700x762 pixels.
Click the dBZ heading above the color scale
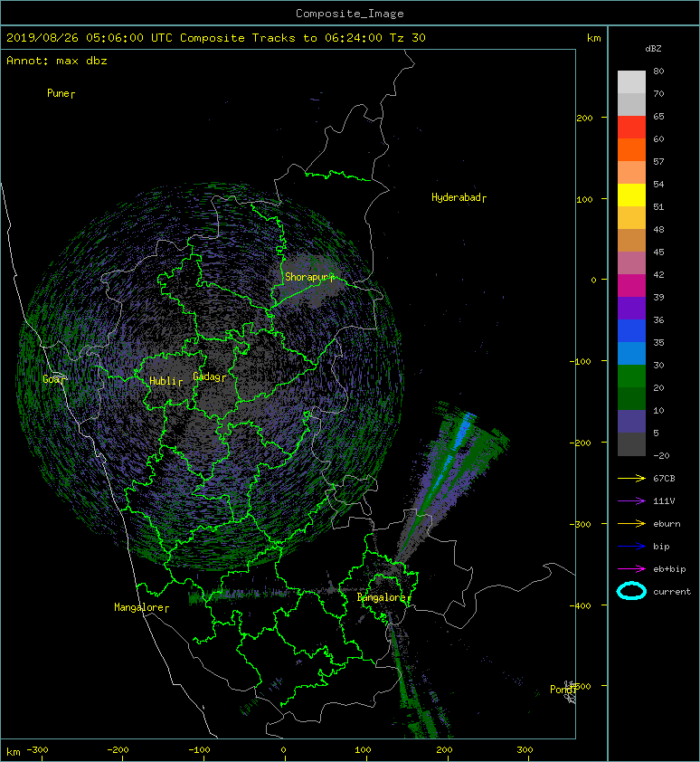(x=653, y=49)
